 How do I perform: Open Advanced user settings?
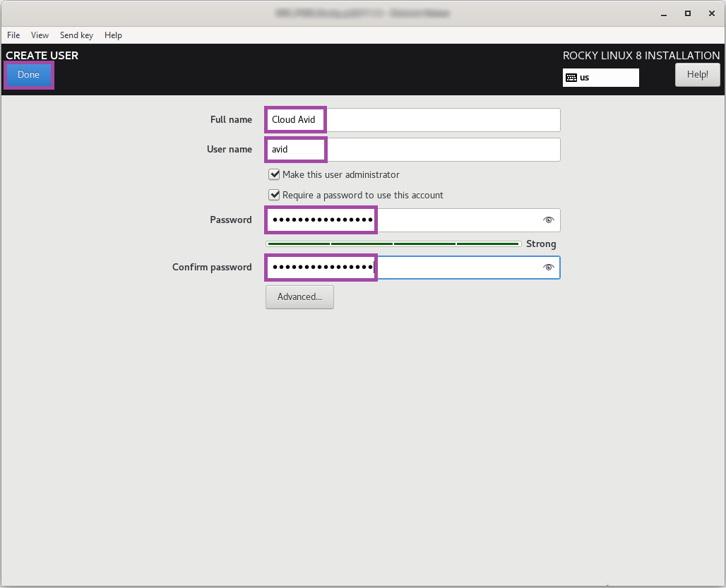pos(299,297)
